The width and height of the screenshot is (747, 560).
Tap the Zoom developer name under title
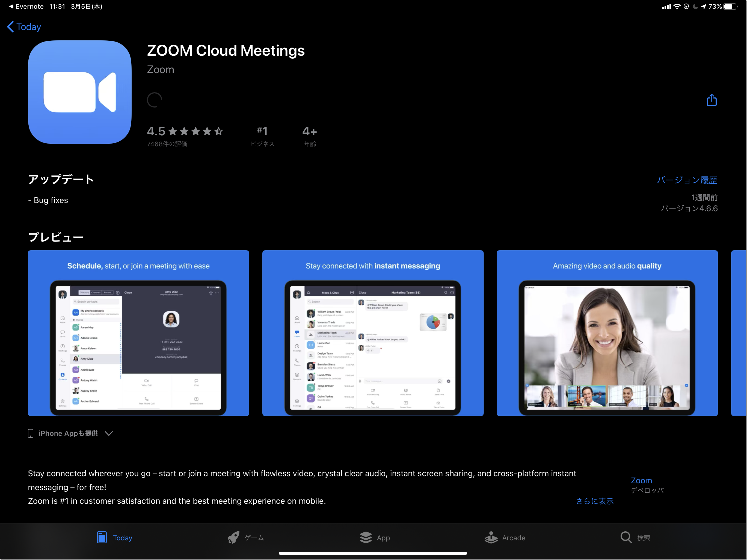[161, 70]
